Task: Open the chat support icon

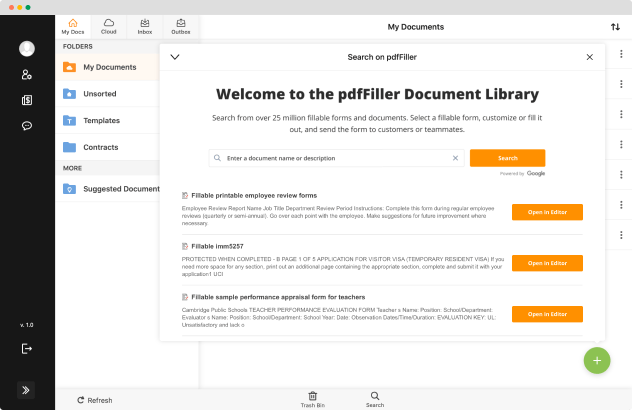Action: 27,126
